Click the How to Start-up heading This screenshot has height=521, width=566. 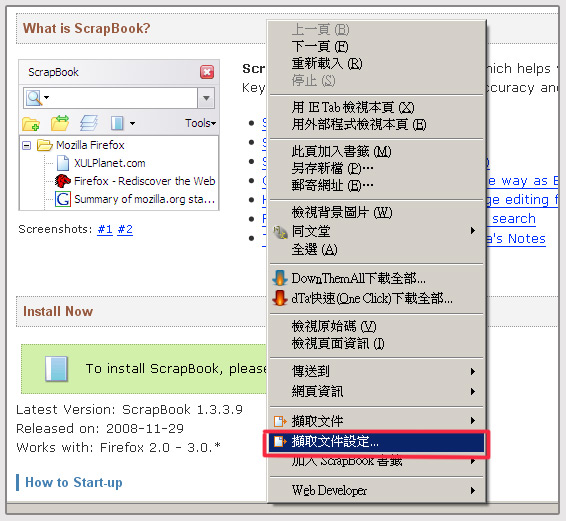[x=74, y=482]
